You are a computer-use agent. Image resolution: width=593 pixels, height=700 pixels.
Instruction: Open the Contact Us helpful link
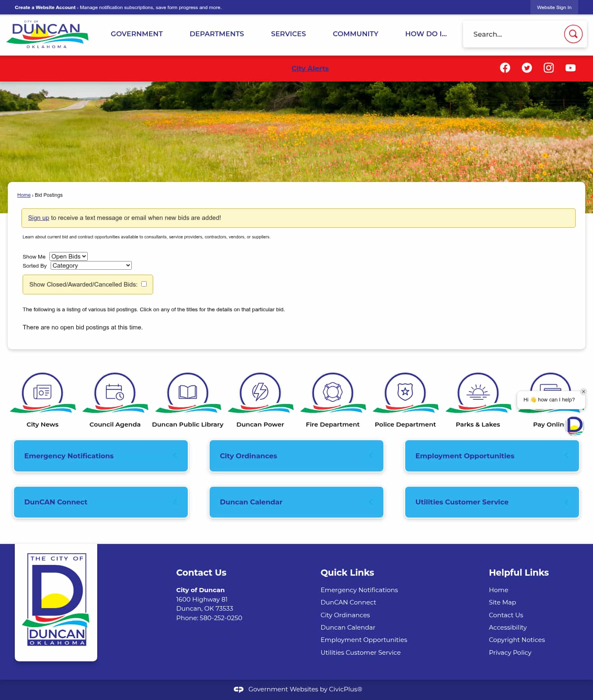pos(506,615)
